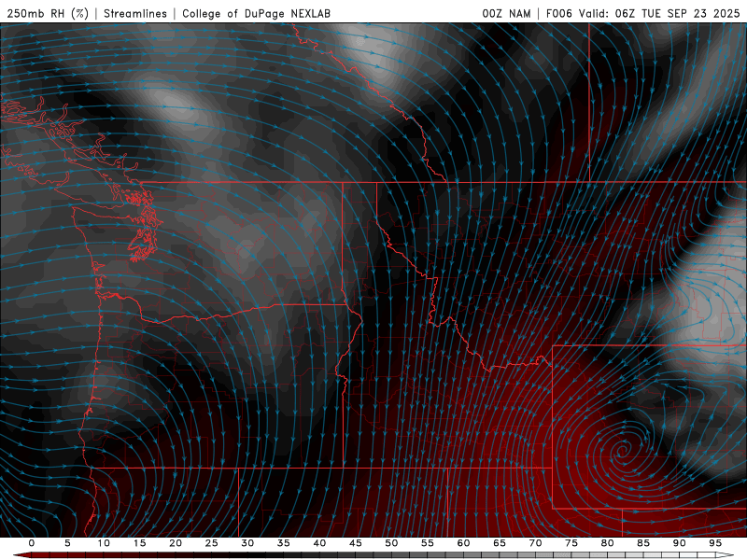Click the '40' value on the color scale

[x=319, y=543]
